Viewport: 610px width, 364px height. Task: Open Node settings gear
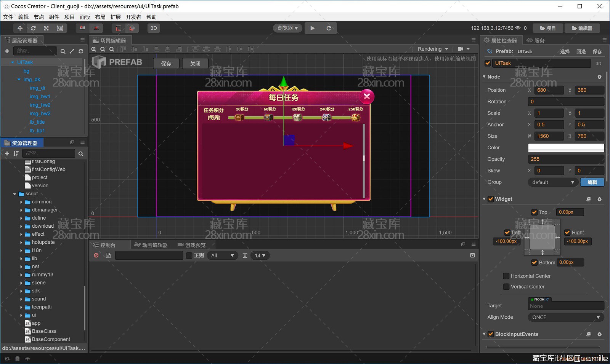[x=599, y=77]
